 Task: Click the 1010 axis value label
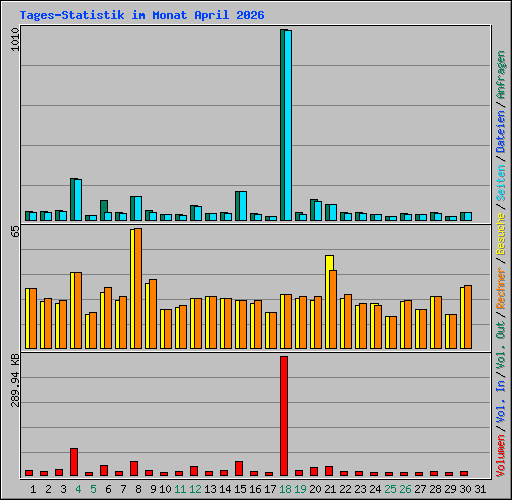[15, 40]
